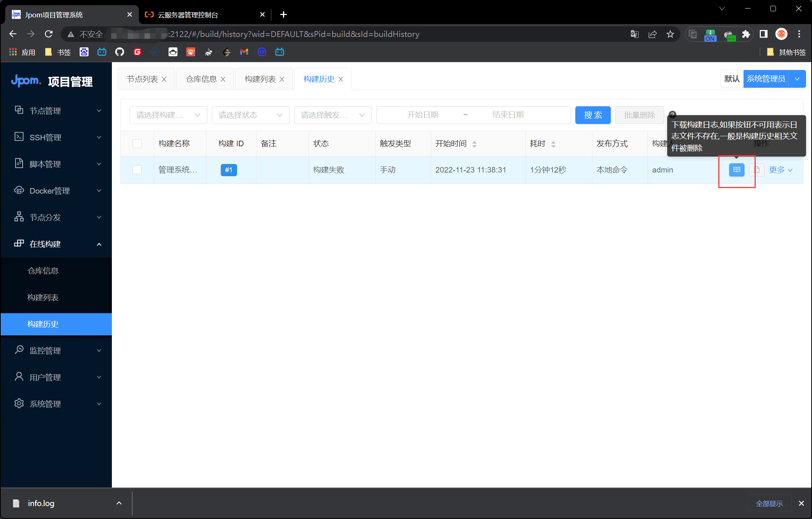Check the row checkbox for build #1

(137, 170)
